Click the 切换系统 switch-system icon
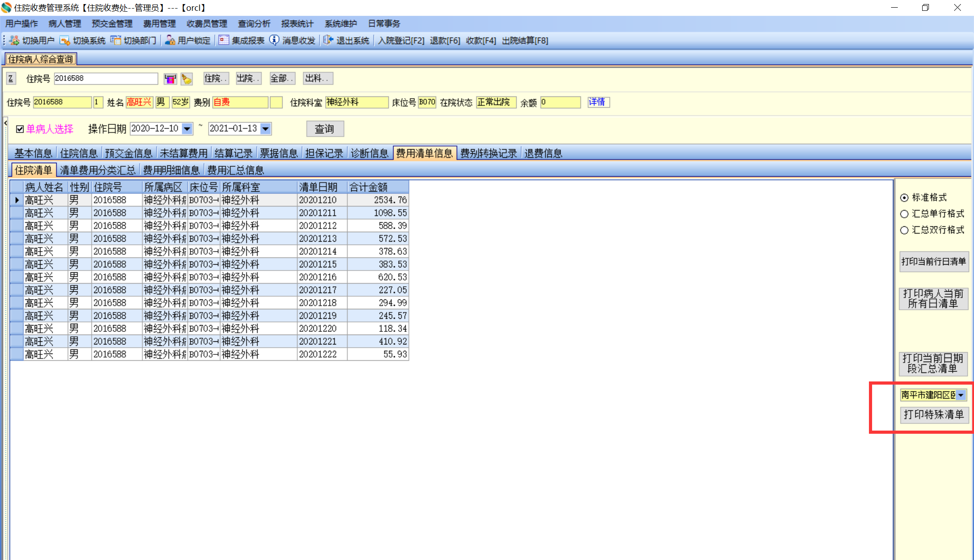 (65, 41)
